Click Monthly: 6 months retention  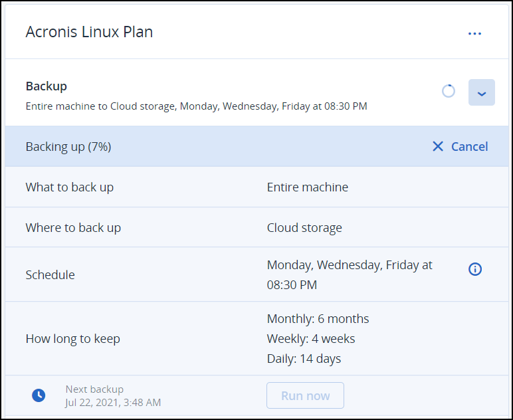(x=318, y=318)
